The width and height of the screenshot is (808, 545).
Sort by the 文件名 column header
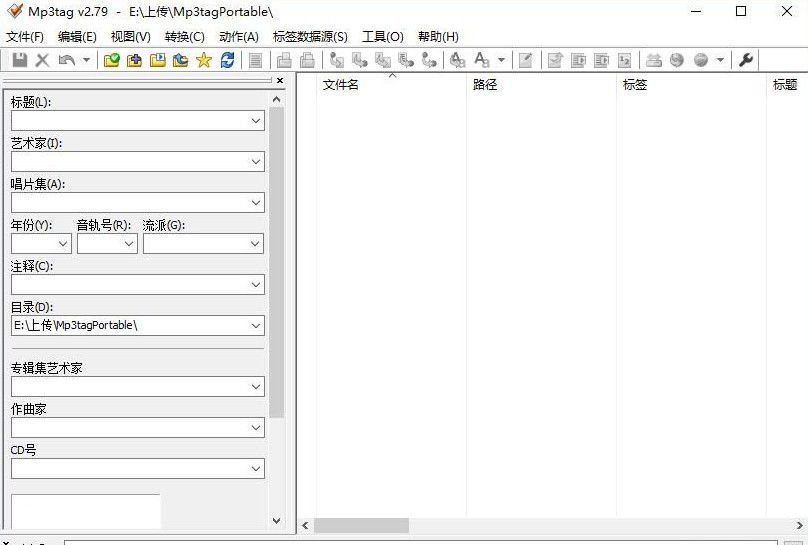tap(392, 84)
